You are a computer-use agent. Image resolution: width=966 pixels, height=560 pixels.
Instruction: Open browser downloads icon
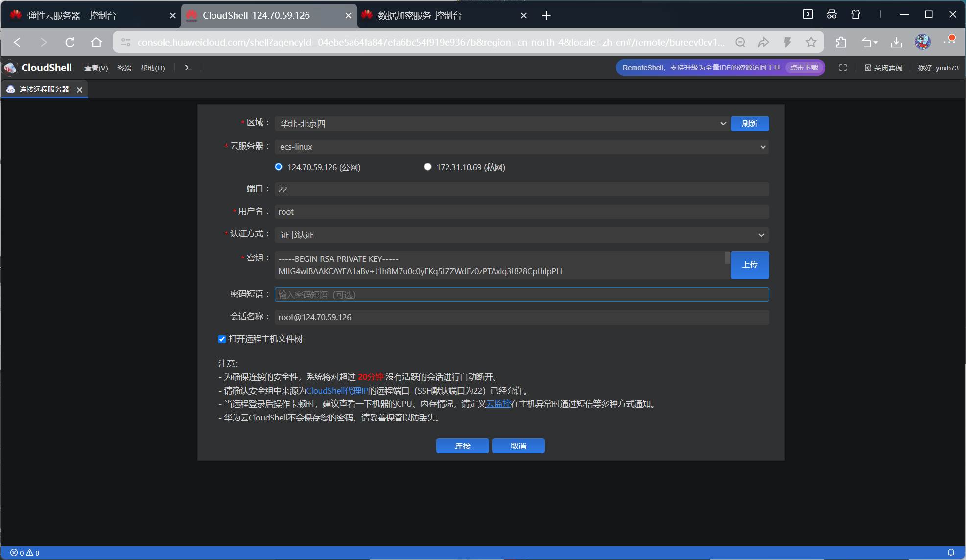click(x=896, y=43)
